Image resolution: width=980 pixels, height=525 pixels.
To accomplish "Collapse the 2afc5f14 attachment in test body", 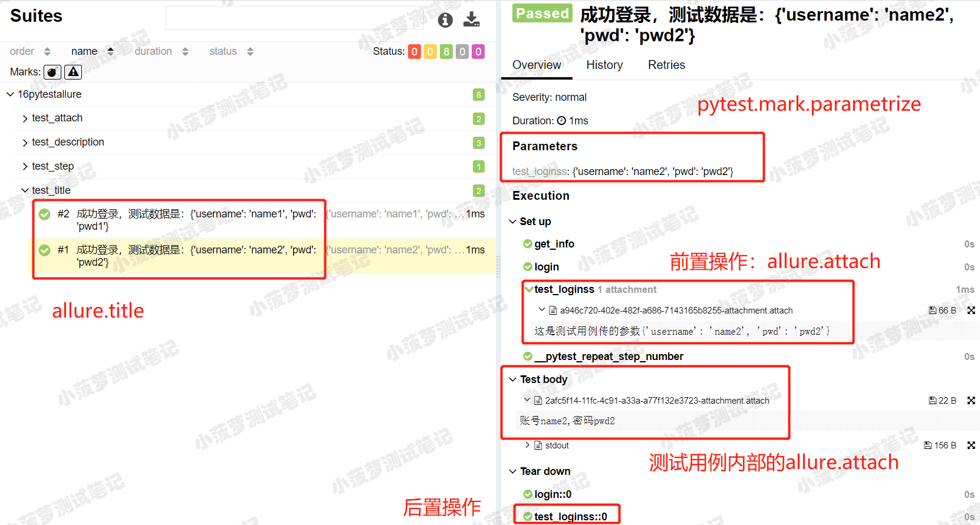I will [x=527, y=399].
